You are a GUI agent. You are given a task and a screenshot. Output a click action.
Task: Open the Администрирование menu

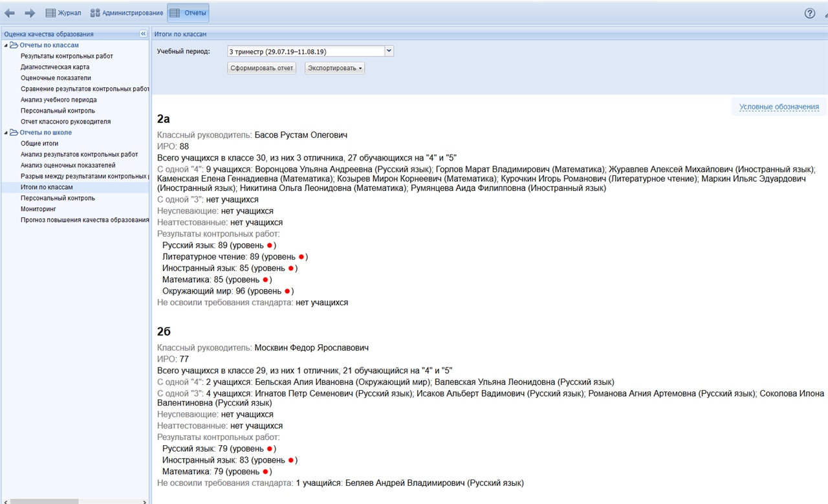[126, 13]
